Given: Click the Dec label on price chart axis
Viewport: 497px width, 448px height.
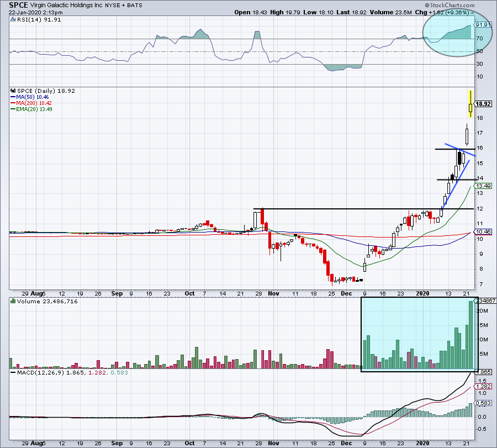Looking at the screenshot, I should 346,293.
